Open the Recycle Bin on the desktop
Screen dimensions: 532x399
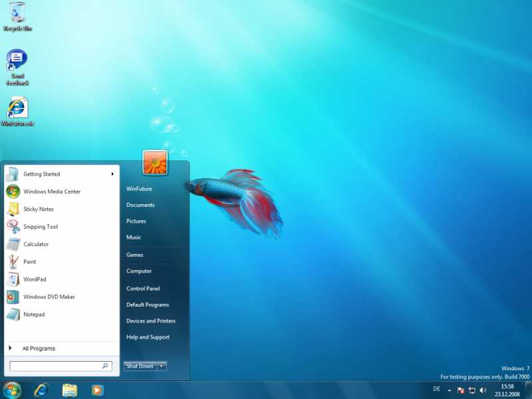click(x=18, y=13)
